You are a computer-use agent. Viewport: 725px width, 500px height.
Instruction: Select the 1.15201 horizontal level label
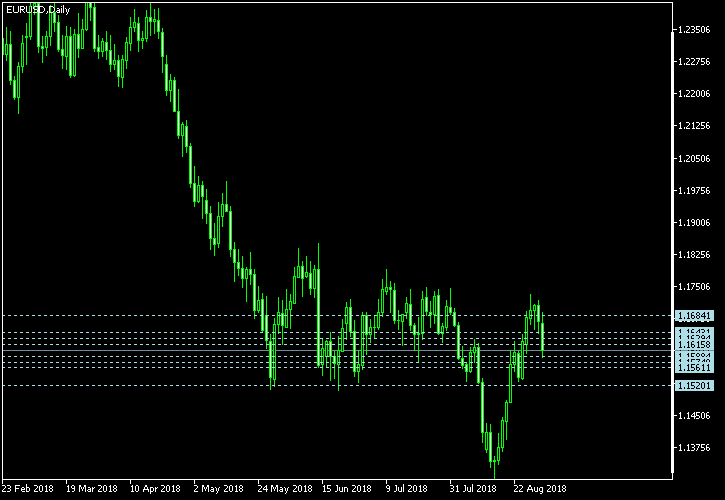(694, 385)
